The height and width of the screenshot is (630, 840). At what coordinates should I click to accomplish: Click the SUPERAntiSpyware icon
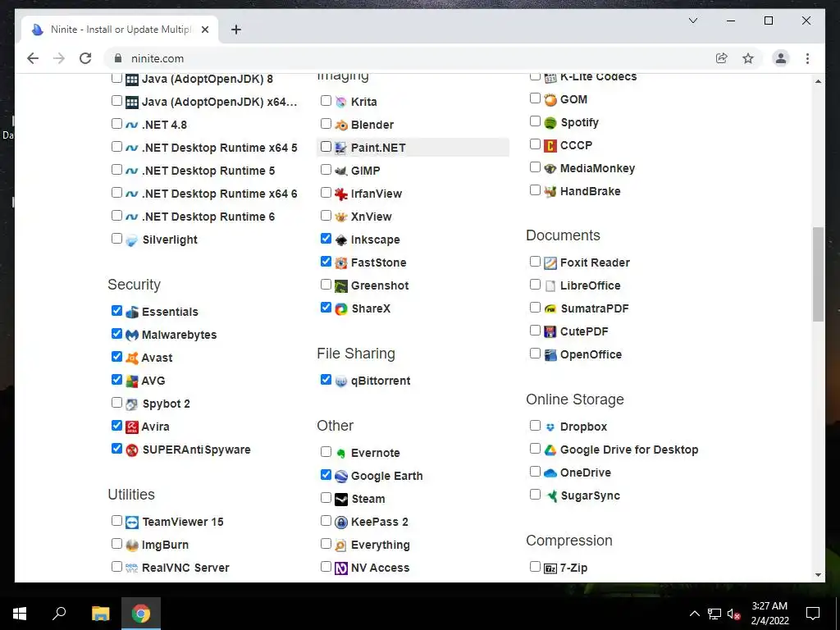(x=132, y=450)
